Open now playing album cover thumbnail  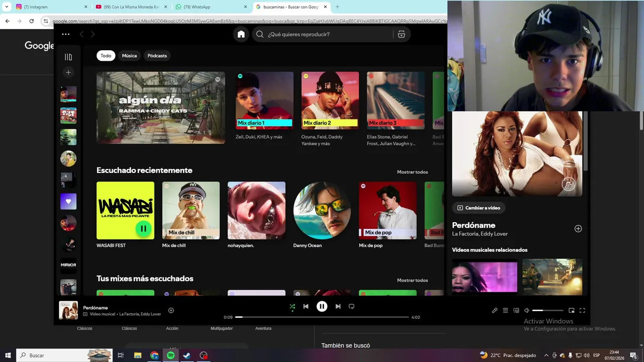pos(68,310)
